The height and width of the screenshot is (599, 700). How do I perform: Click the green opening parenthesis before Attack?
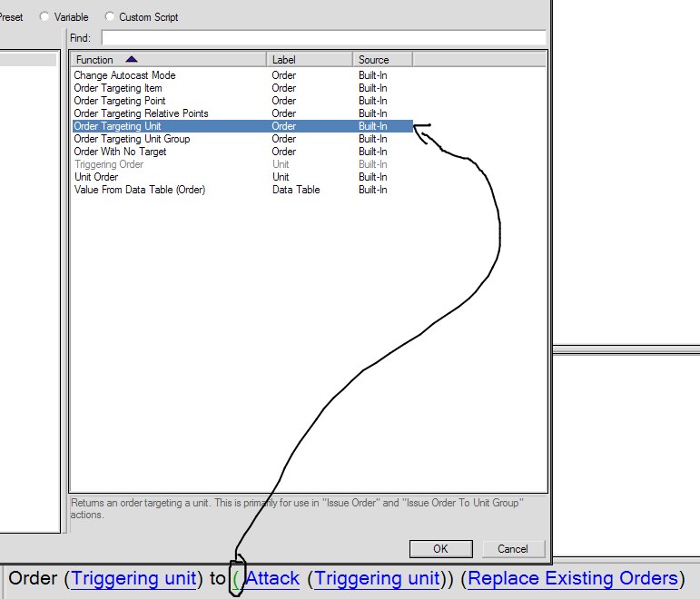point(236,579)
